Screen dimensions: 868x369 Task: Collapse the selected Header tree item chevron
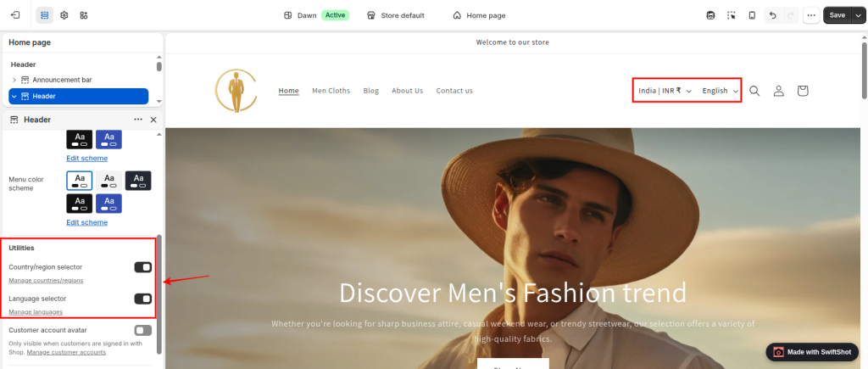(x=14, y=97)
